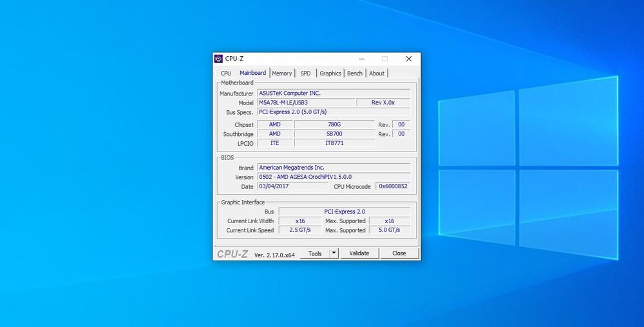Viewport: 644px width, 327px height.
Task: Click the current link width x16 value
Action: [300, 221]
